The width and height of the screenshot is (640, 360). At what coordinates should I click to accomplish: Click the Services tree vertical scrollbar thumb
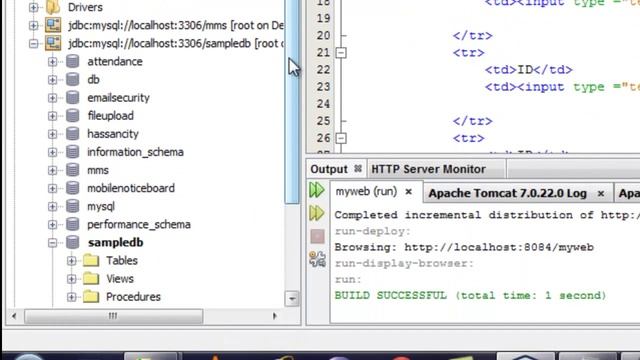pyautogui.click(x=291, y=101)
